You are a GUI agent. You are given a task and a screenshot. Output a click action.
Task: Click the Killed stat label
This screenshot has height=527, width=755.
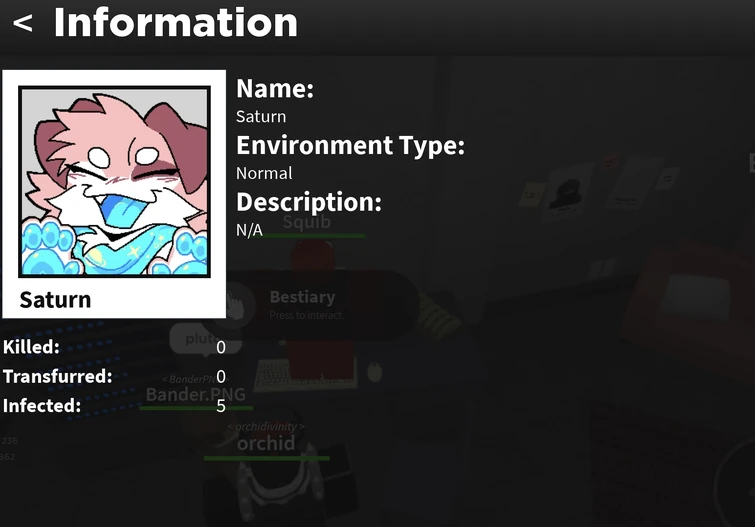pyautogui.click(x=31, y=347)
